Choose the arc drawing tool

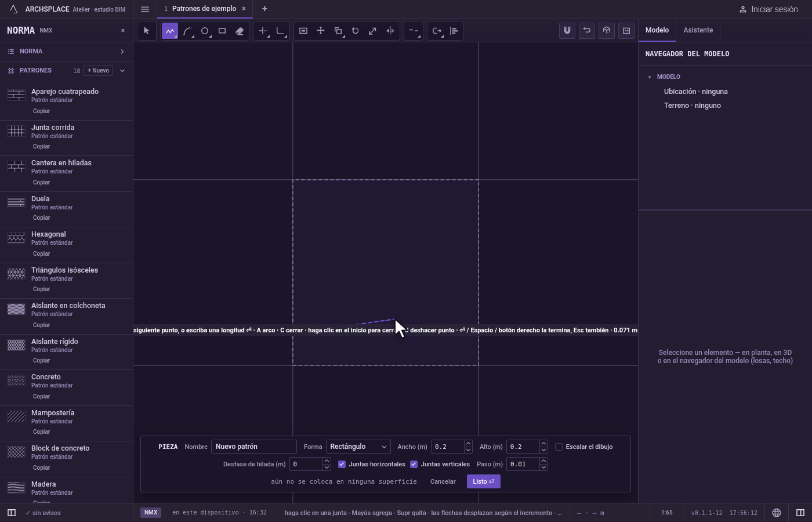[x=187, y=31]
